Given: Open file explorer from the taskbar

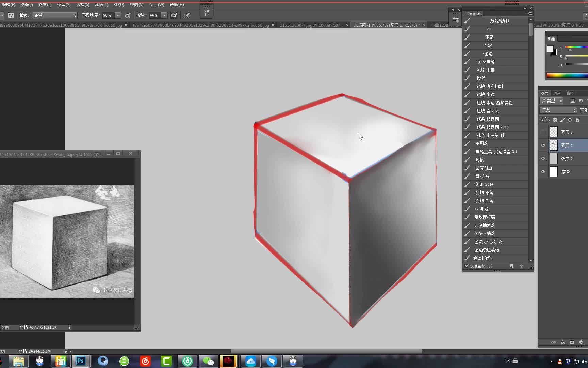Looking at the screenshot, I should click(x=18, y=361).
